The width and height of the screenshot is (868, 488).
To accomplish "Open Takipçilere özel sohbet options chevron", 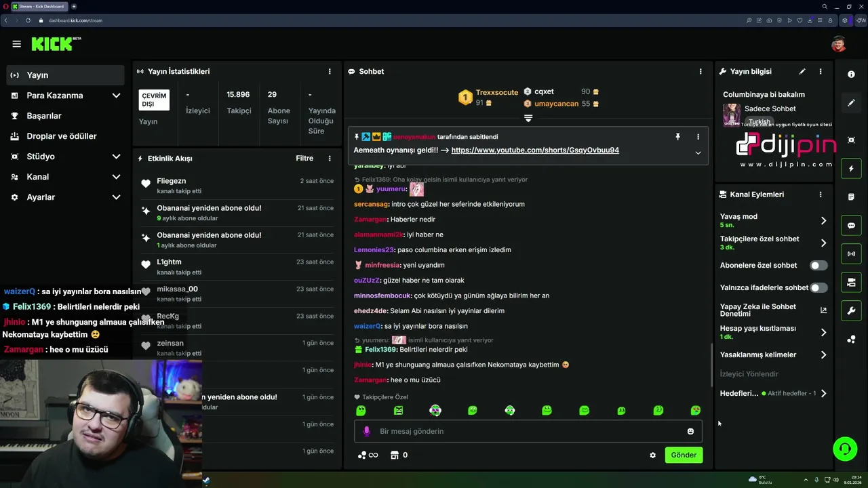I will coord(823,243).
